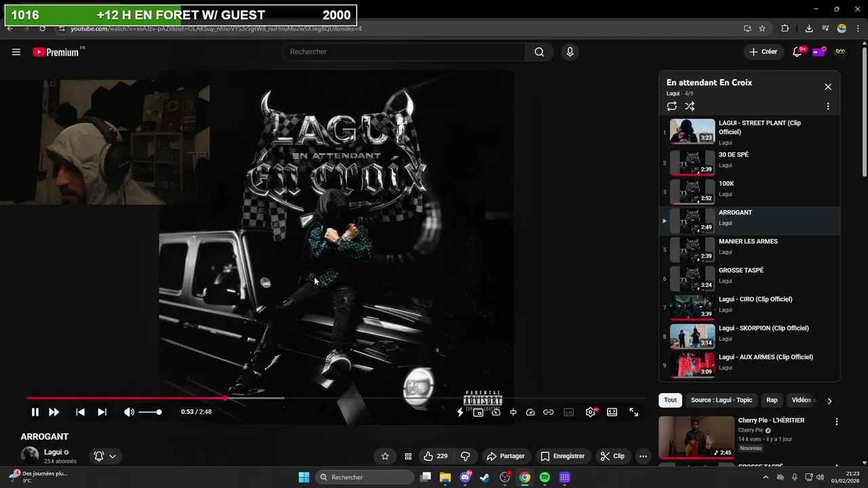Open YouTube notifications bell with 9+ badge
The image size is (868, 488).
(797, 52)
